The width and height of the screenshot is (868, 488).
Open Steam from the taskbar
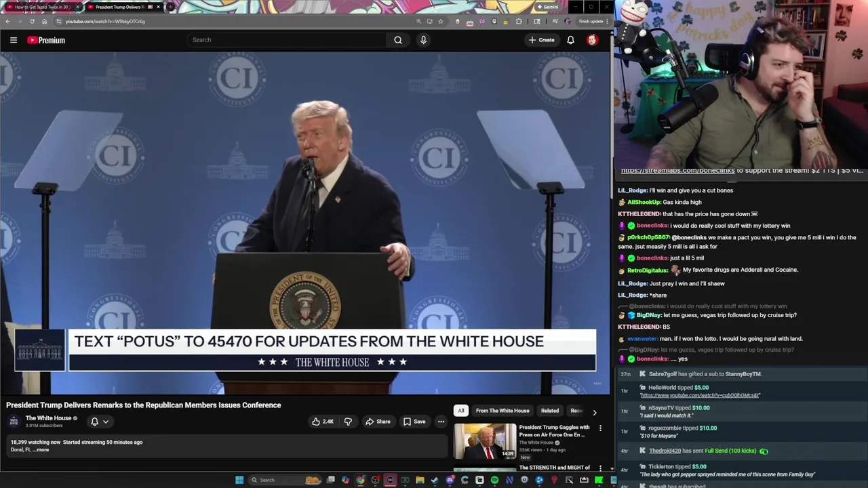[x=435, y=480]
